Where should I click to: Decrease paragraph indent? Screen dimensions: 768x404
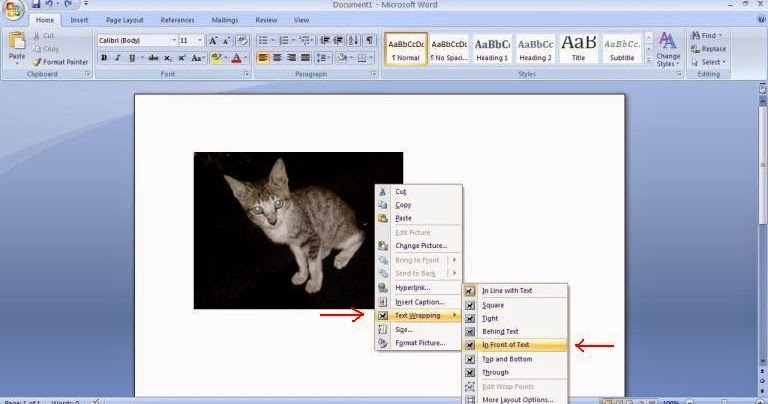coord(324,41)
